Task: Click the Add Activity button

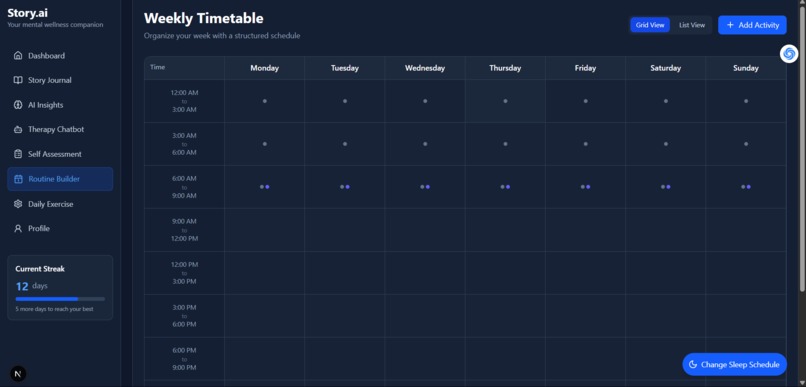Action: pyautogui.click(x=752, y=25)
